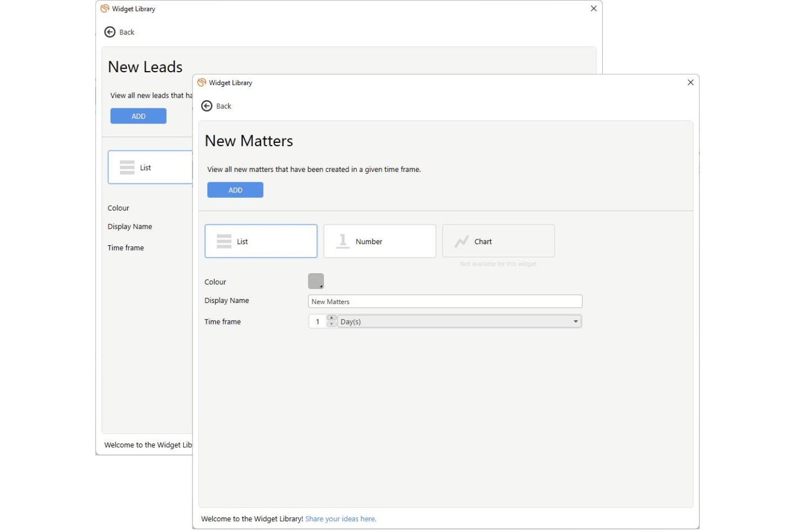Open the Day(s) time frame dropdown
The image size is (798, 532).
pos(459,322)
